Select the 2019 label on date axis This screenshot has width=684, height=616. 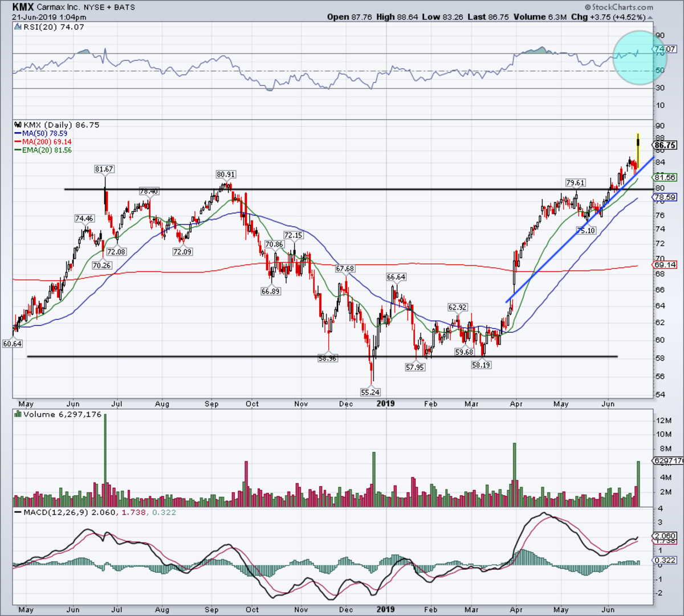click(385, 403)
